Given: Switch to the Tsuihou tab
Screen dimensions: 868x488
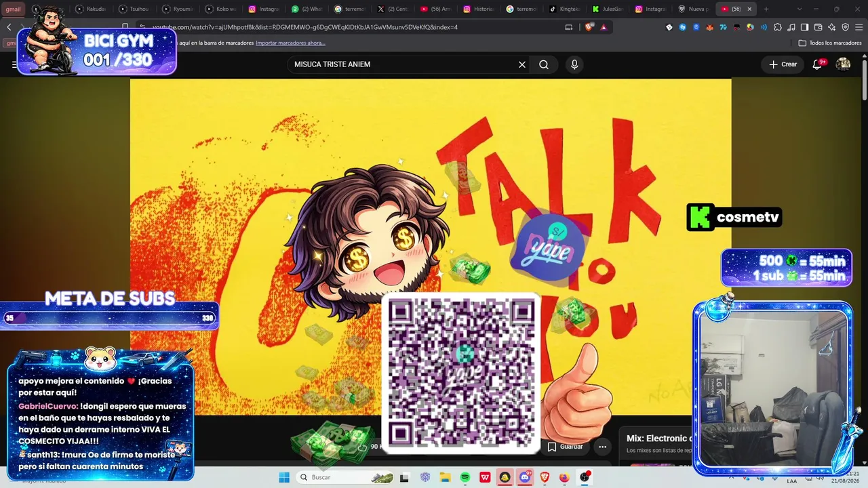Looking at the screenshot, I should point(134,9).
